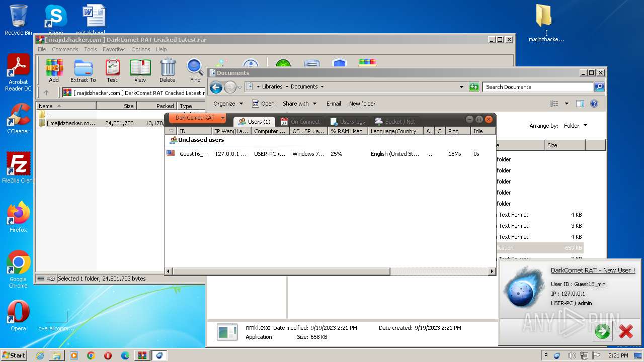Open Acrobat Reader DC desktop icon

[18, 73]
